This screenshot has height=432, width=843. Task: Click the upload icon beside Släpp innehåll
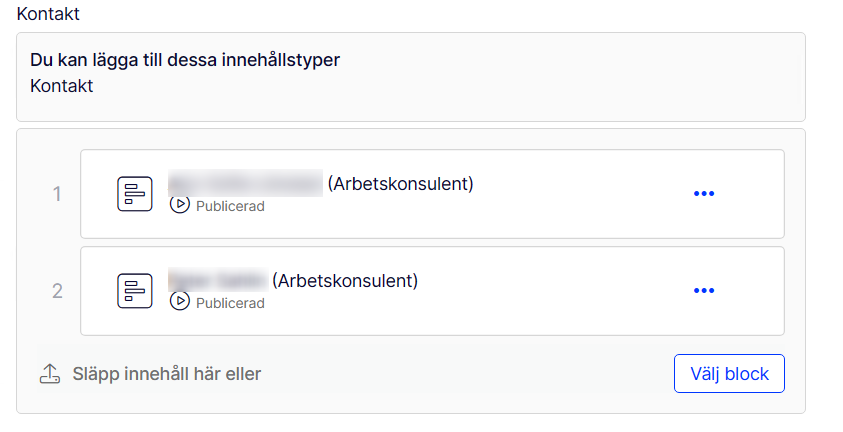(x=50, y=374)
